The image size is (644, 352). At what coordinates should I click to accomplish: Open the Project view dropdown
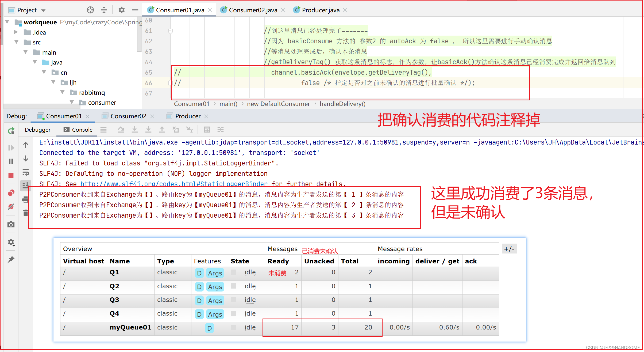43,10
